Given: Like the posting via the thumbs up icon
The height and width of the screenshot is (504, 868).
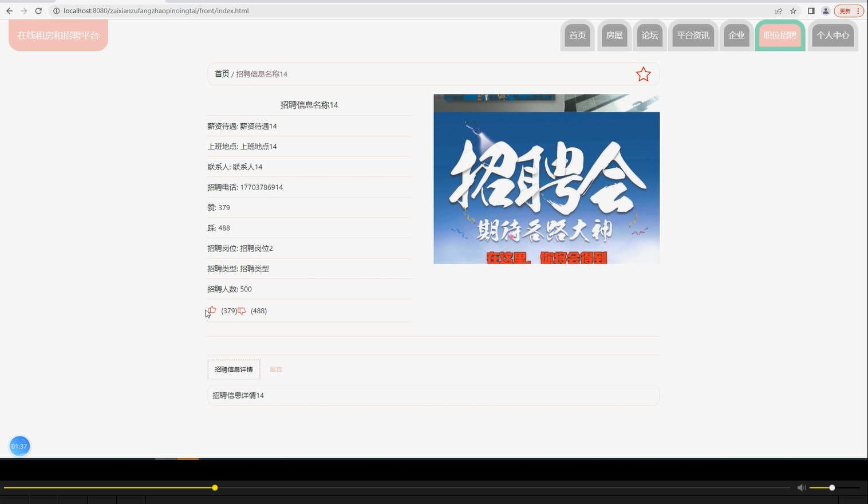Looking at the screenshot, I should (x=211, y=310).
